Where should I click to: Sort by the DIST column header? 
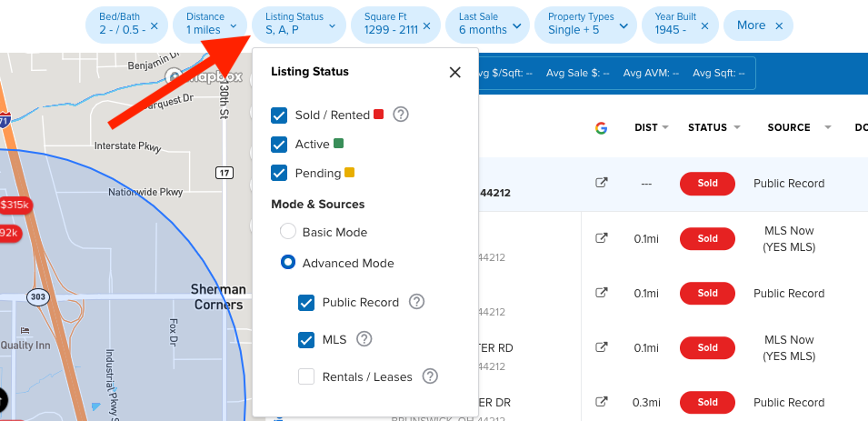[x=652, y=127]
